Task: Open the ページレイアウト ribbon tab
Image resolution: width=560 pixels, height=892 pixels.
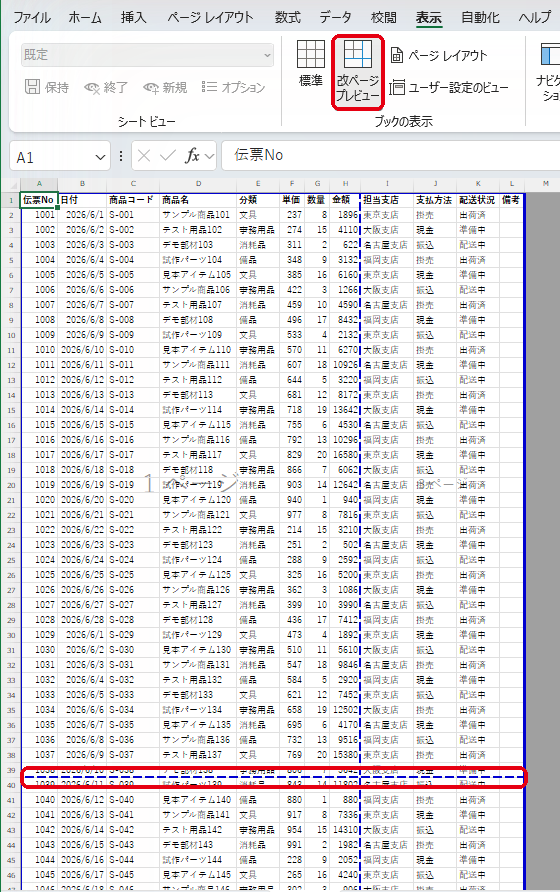Action: (x=210, y=18)
